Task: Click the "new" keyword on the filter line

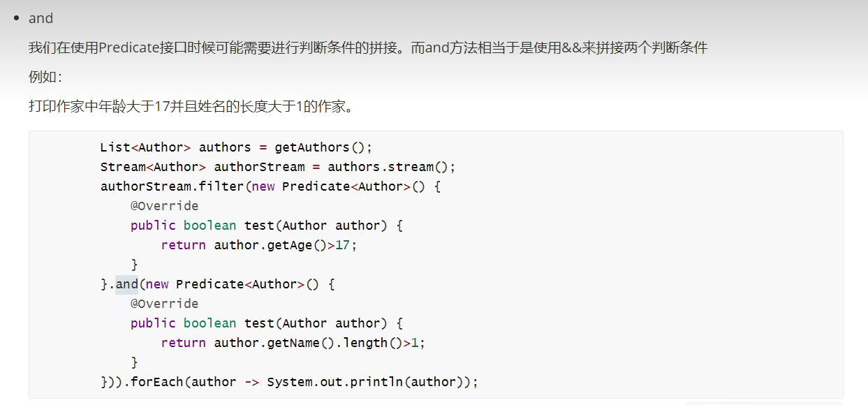Action: tap(263, 186)
